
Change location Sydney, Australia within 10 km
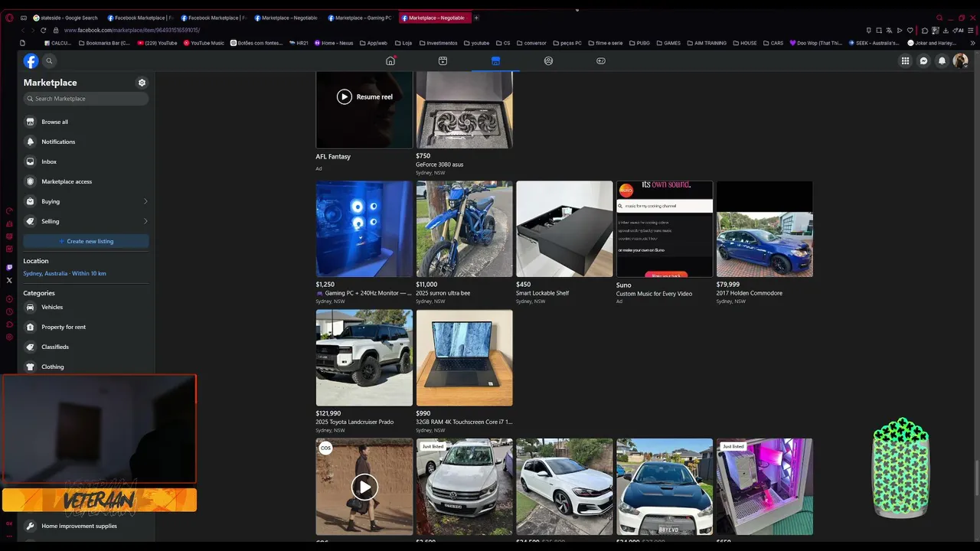pos(65,273)
